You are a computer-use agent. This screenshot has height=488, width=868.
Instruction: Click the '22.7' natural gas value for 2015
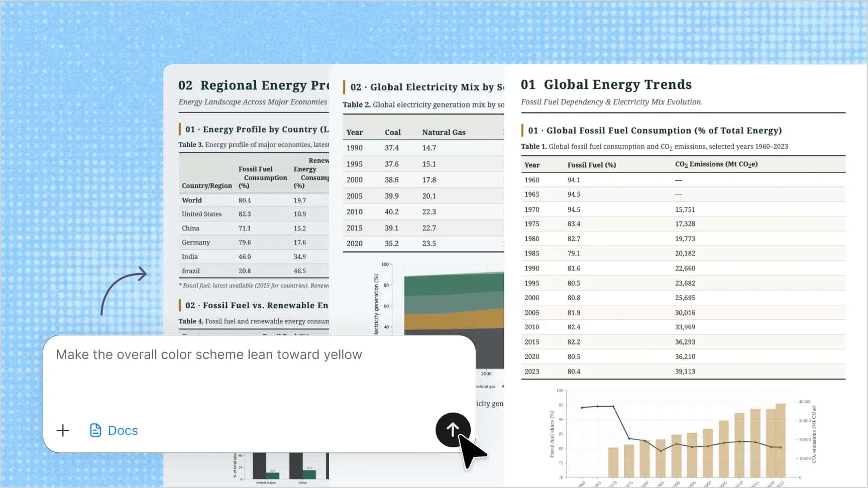pyautogui.click(x=429, y=228)
